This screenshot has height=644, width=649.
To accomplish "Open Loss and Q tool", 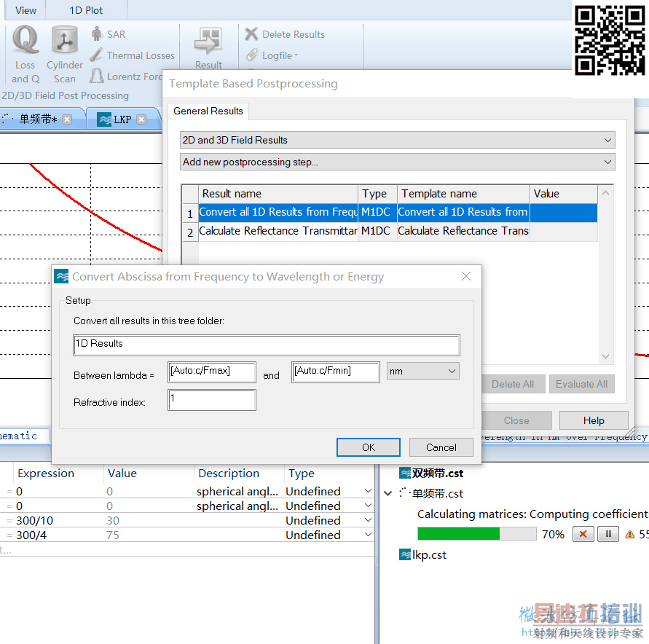I will [x=25, y=54].
